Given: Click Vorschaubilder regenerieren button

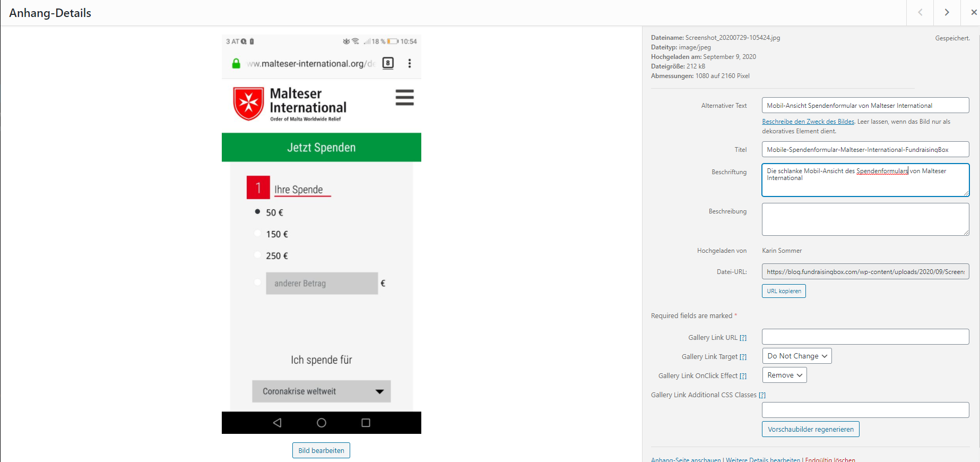Looking at the screenshot, I should click(x=811, y=429).
